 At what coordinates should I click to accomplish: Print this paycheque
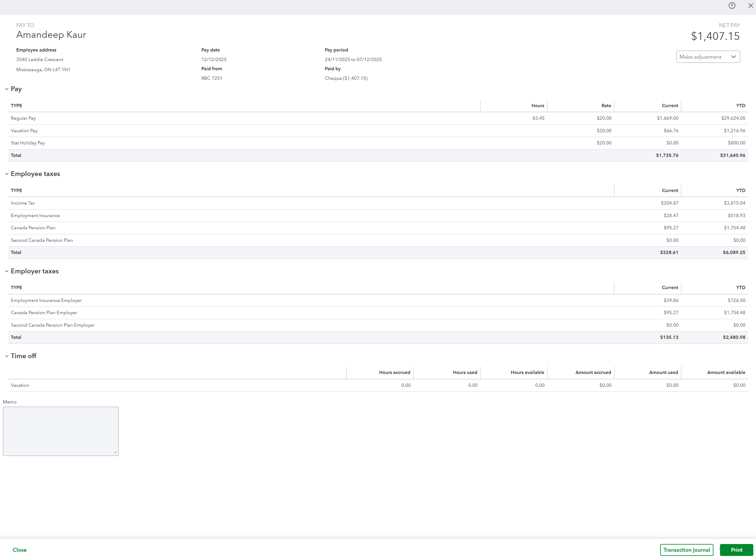[736, 550]
